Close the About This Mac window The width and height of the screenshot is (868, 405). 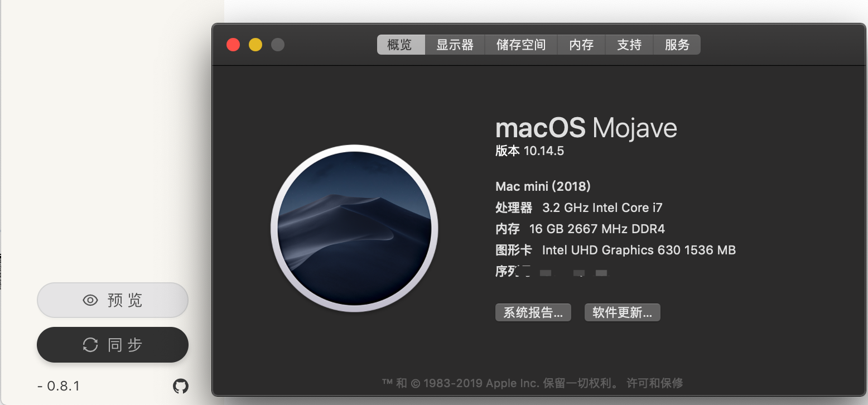[233, 45]
